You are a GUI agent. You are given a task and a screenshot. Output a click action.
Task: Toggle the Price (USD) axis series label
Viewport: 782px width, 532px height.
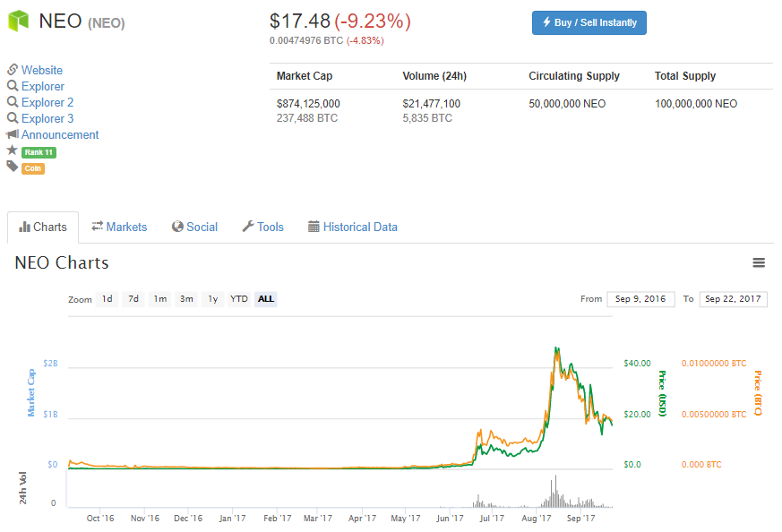(662, 393)
